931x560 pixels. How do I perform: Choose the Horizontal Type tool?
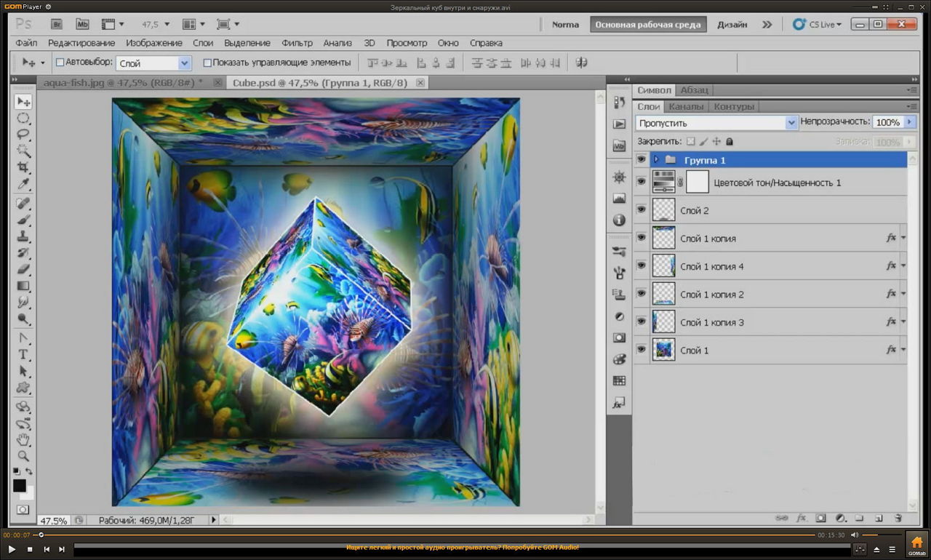click(x=23, y=355)
